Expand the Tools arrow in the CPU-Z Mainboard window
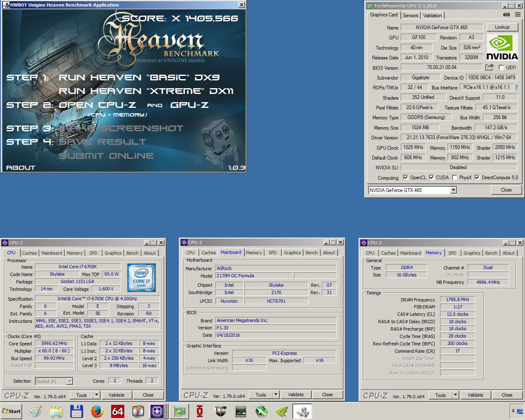Image resolution: width=525 pixels, height=420 pixels. [x=276, y=395]
